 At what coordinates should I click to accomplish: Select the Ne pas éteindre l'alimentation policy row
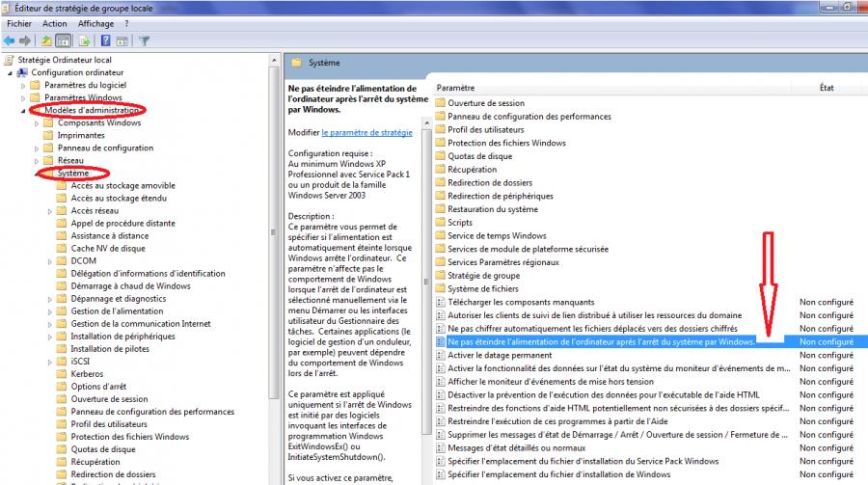click(651, 341)
